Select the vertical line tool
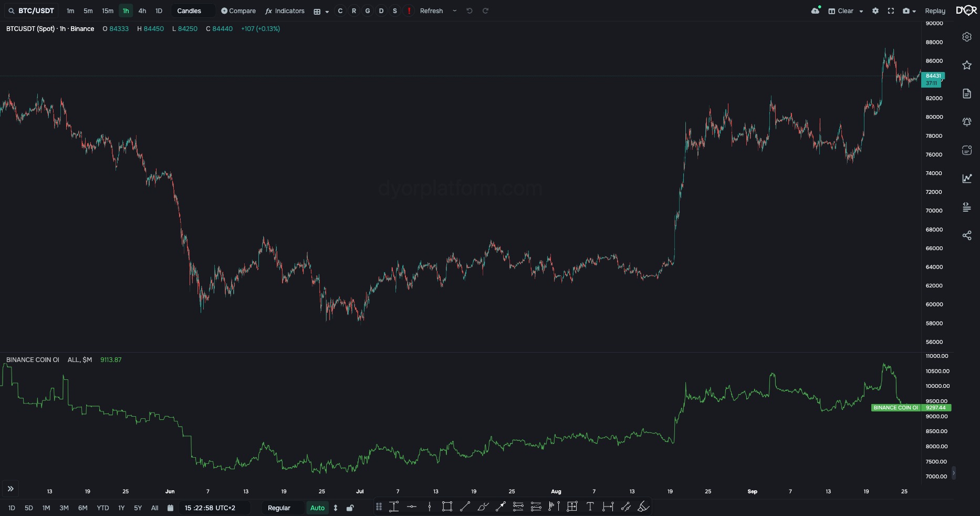The height and width of the screenshot is (516, 980). (429, 507)
